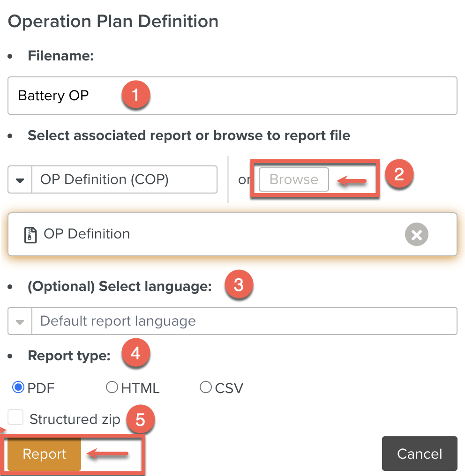This screenshot has width=465, height=476.
Task: Click the red number 1 badge
Action: [135, 95]
